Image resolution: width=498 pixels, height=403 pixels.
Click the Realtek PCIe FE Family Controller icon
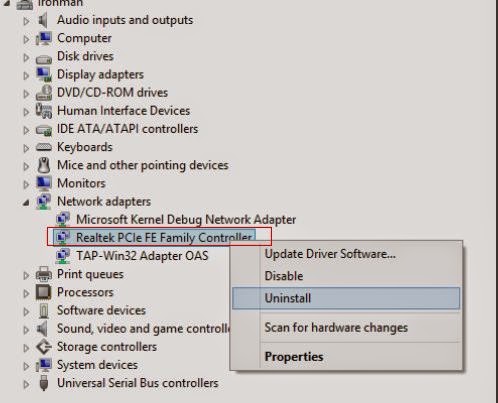(x=63, y=237)
